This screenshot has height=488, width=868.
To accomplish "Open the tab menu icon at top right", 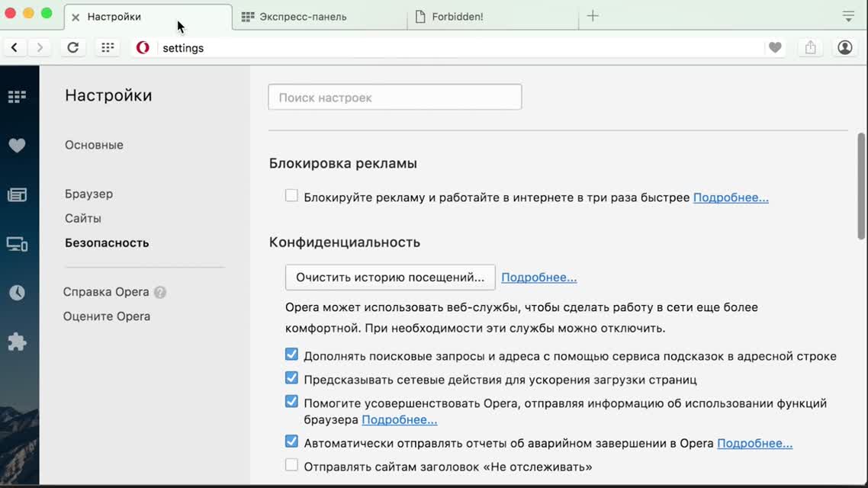I will pyautogui.click(x=848, y=16).
